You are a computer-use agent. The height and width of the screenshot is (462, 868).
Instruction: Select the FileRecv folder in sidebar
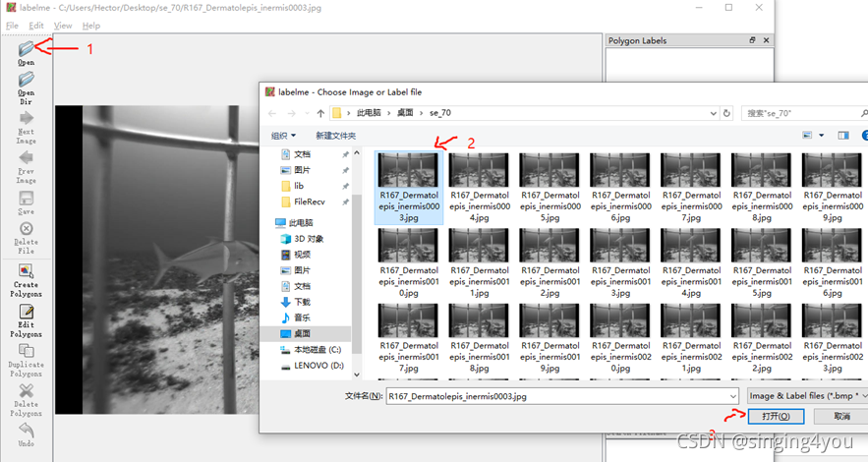(x=309, y=202)
